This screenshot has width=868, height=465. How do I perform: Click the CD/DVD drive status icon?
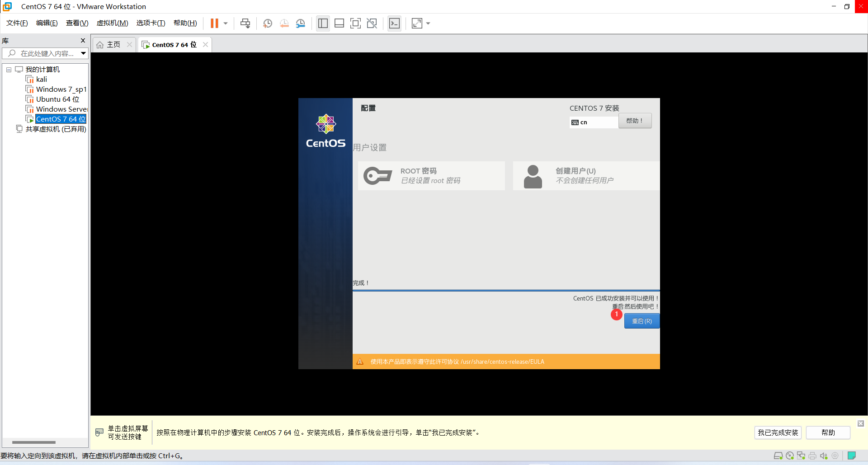point(790,456)
